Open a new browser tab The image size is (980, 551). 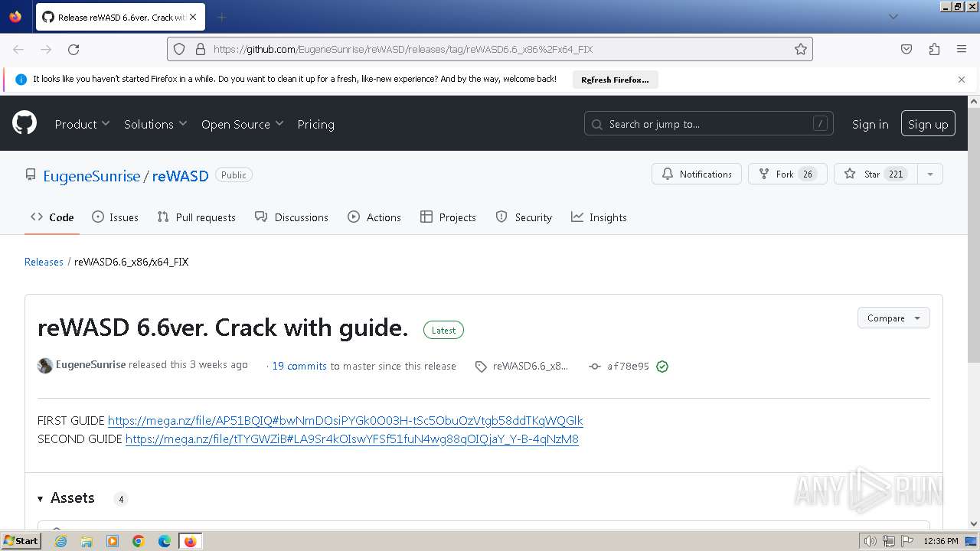221,17
